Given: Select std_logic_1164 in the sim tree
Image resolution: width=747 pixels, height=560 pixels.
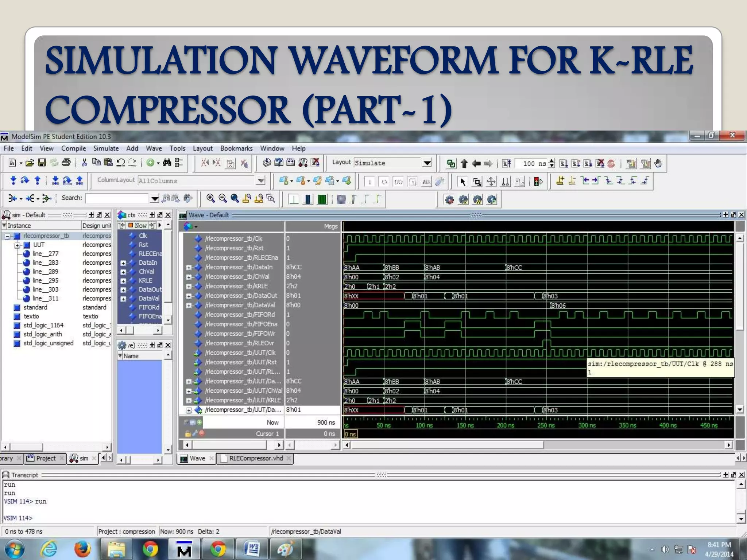Looking at the screenshot, I should tap(43, 325).
